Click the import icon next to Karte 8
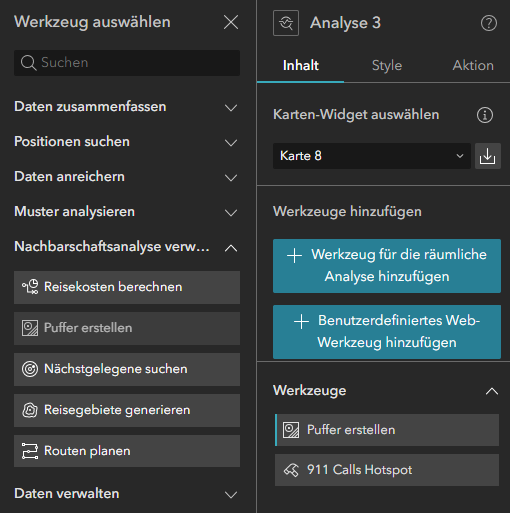The height and width of the screenshot is (513, 510). click(x=488, y=156)
